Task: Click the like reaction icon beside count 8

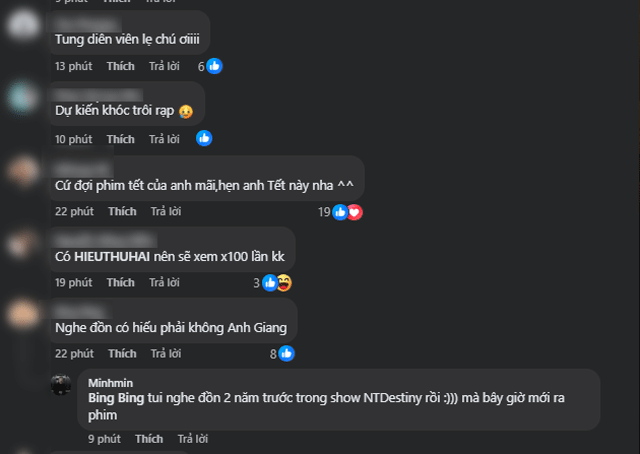Action: (287, 353)
